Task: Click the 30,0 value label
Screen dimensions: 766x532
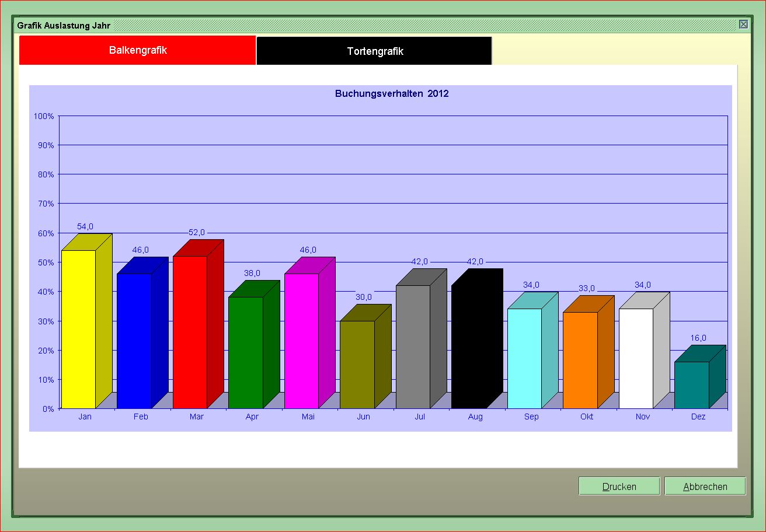Action: pos(364,297)
